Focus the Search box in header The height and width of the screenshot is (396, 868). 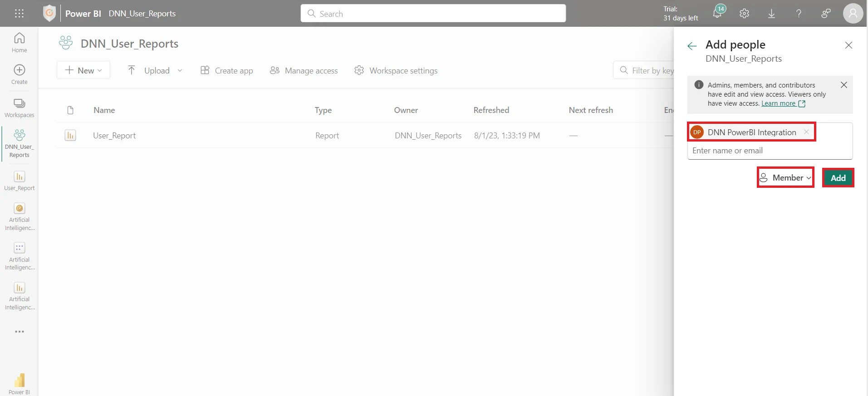433,14
